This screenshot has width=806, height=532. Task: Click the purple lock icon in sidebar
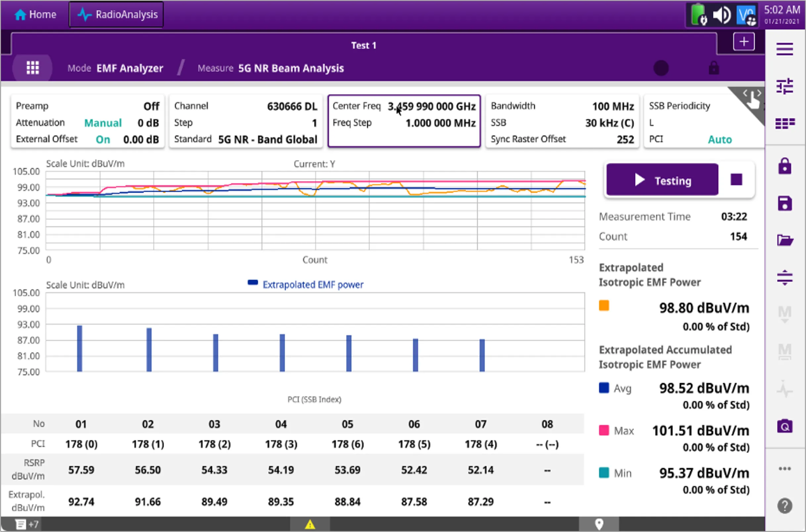(x=784, y=166)
